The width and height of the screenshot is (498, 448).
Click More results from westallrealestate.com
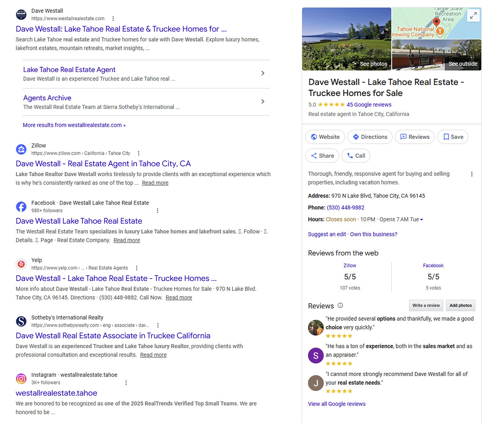(74, 125)
